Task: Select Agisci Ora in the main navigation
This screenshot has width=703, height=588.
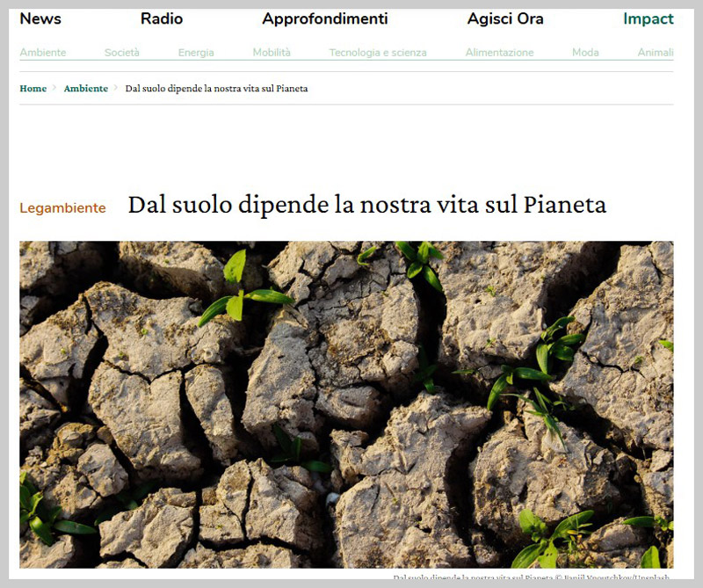Action: 505,19
